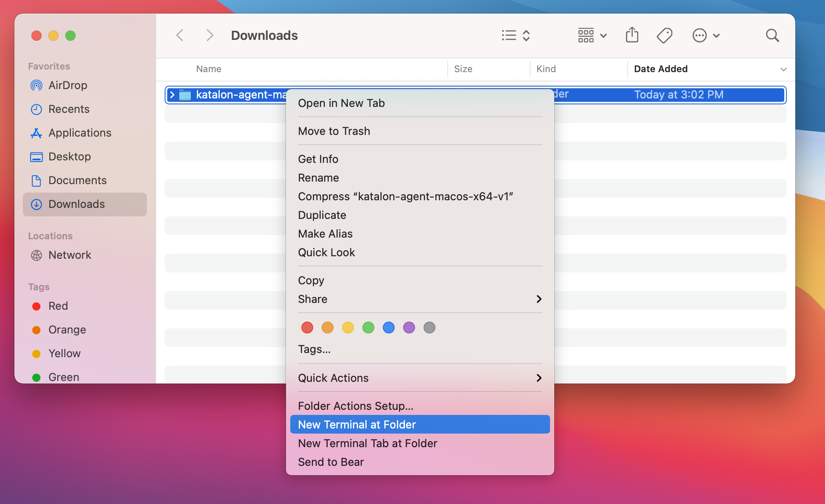Open AirDrop from the sidebar
Viewport: 825px width, 504px height.
pos(67,85)
